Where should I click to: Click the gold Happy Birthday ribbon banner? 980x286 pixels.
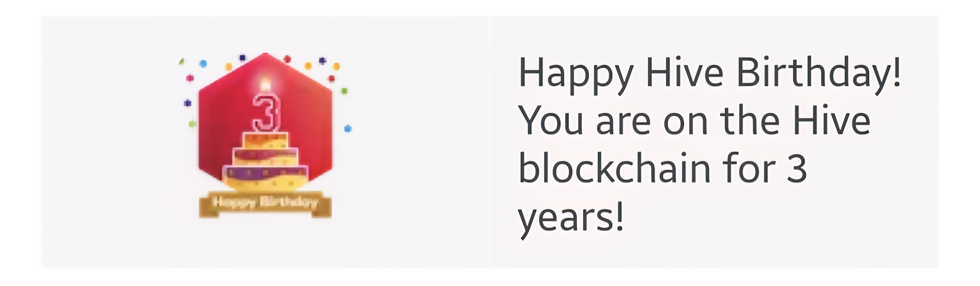click(x=265, y=204)
